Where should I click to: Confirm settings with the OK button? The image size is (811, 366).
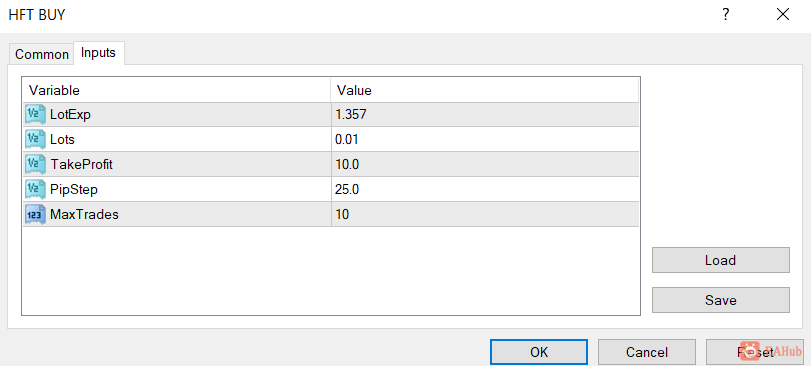pyautogui.click(x=538, y=352)
